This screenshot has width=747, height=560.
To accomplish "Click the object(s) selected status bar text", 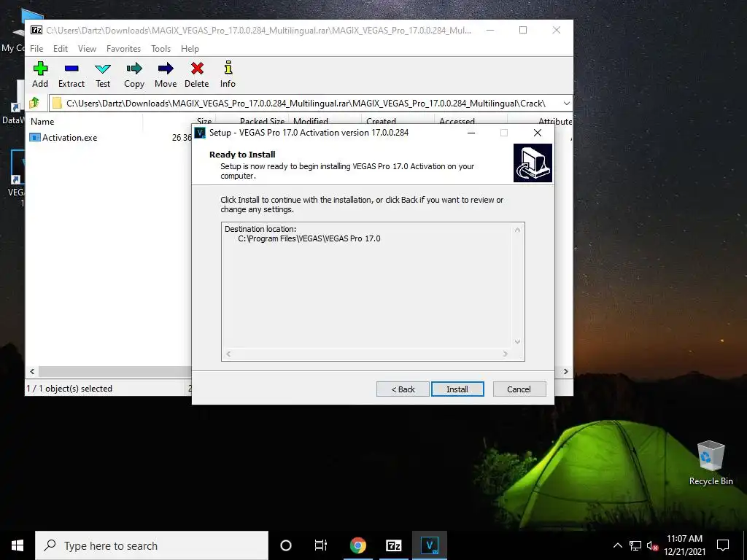I will point(69,389).
